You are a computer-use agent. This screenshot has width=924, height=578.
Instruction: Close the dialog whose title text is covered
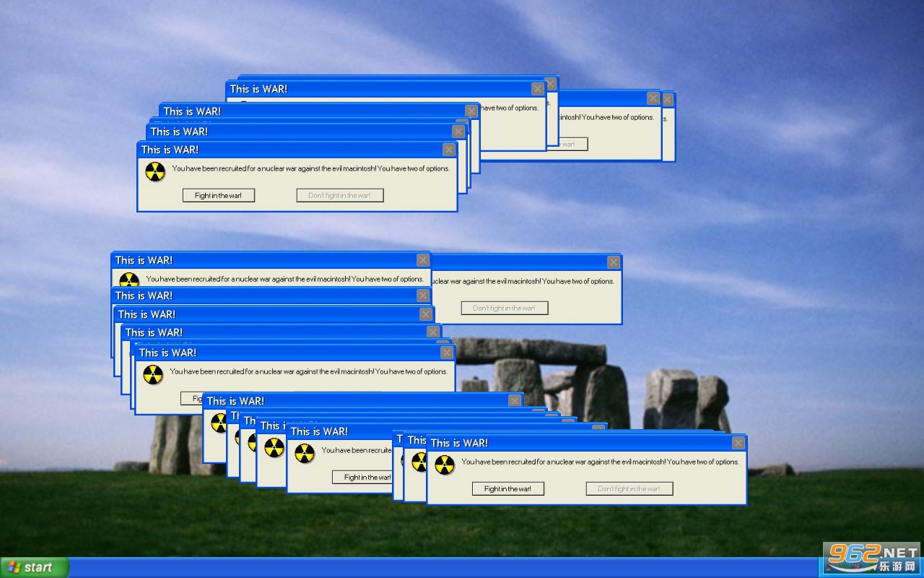pyautogui.click(x=614, y=262)
